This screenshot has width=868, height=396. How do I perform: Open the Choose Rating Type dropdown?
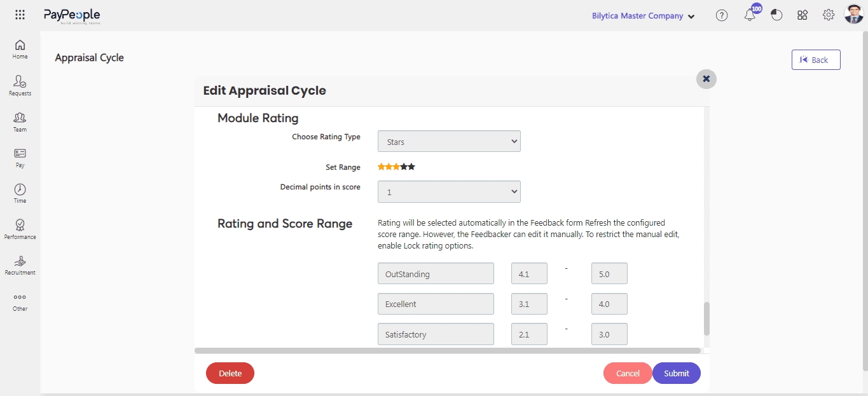coord(449,140)
